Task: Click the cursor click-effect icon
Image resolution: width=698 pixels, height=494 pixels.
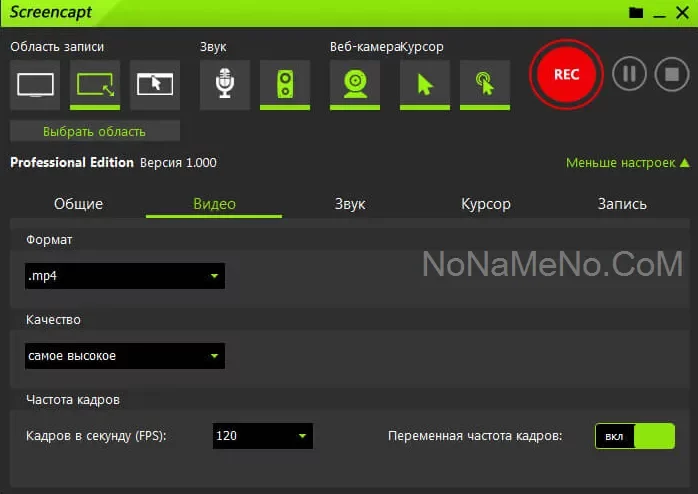Action: [x=485, y=84]
